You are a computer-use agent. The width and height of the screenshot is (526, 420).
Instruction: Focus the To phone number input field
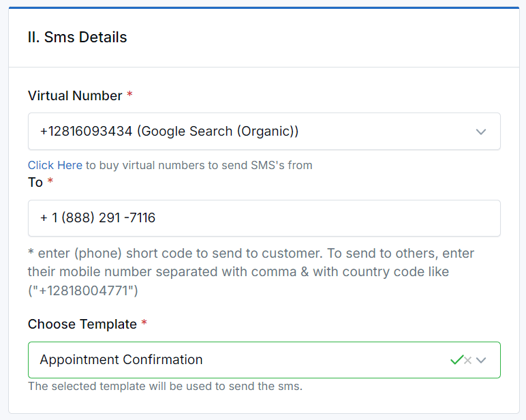click(264, 218)
